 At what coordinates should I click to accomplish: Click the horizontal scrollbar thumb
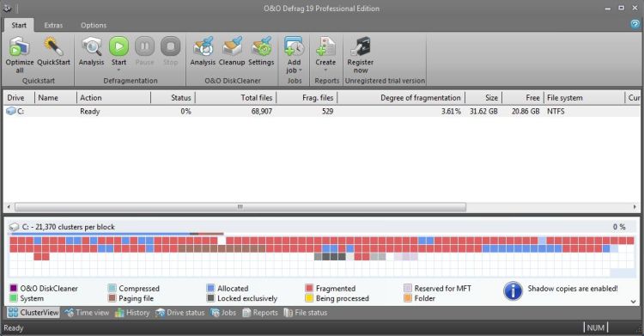[x=240, y=207]
